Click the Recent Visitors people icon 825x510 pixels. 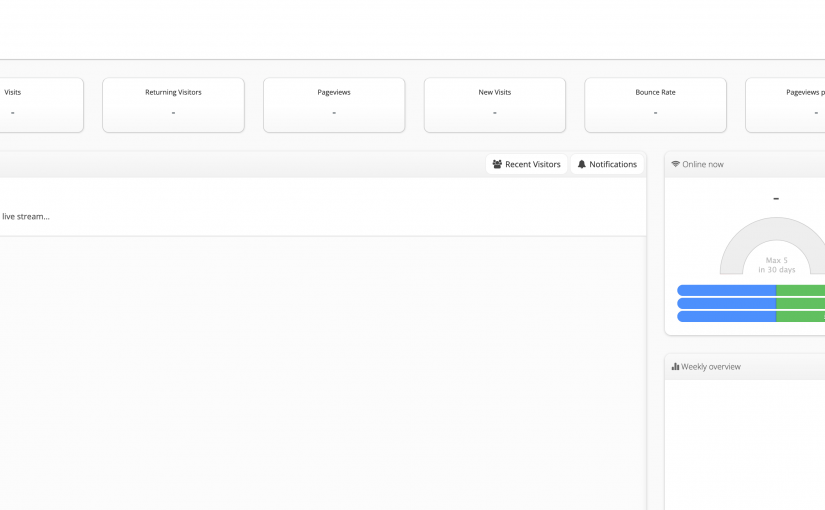tap(497, 164)
